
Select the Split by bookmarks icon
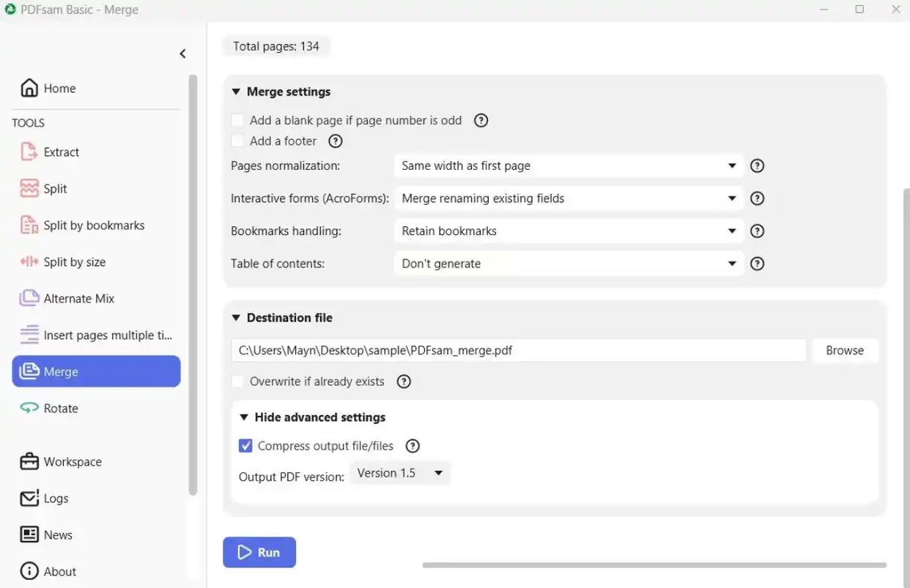pos(29,226)
